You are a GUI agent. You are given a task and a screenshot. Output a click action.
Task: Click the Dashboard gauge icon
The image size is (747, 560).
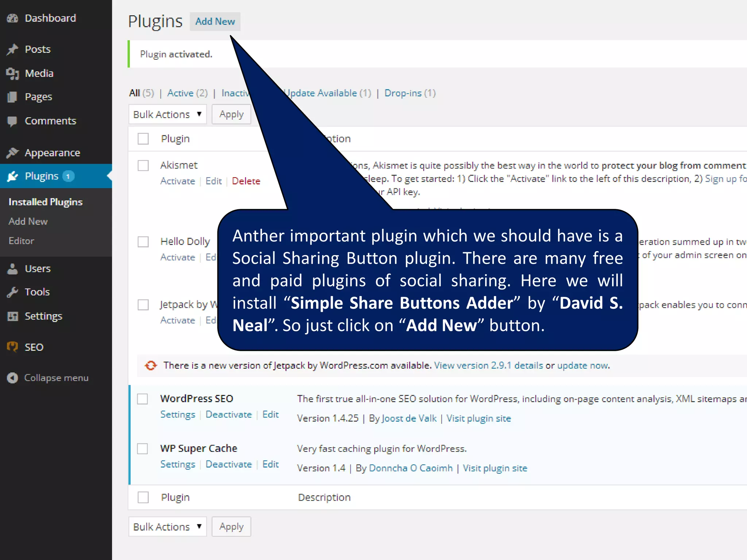pyautogui.click(x=12, y=18)
